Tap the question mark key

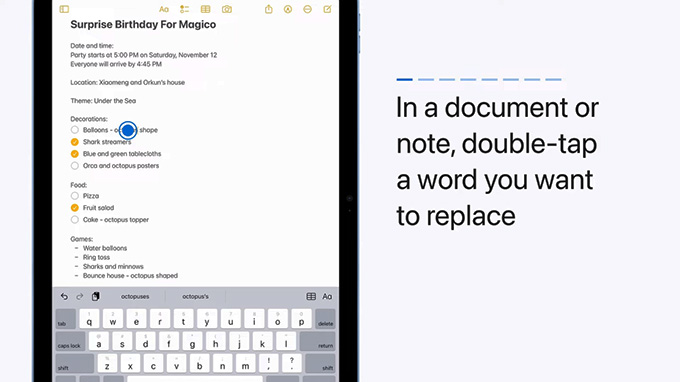(x=291, y=363)
